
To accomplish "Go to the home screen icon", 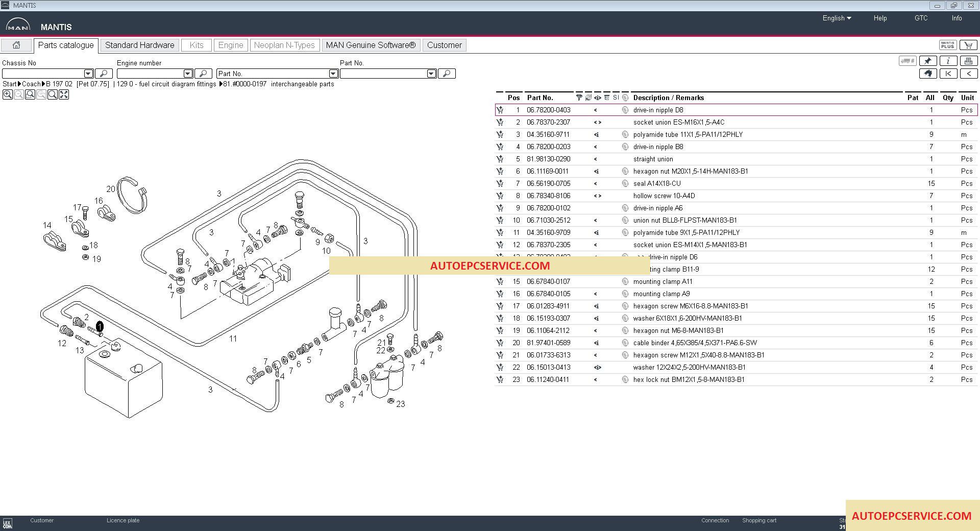I will pos(16,45).
